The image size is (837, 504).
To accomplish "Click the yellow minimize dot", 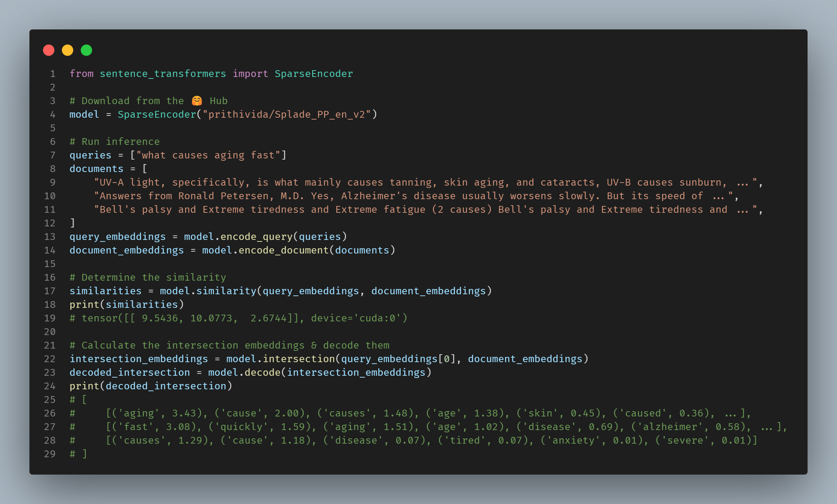I will tap(68, 50).
